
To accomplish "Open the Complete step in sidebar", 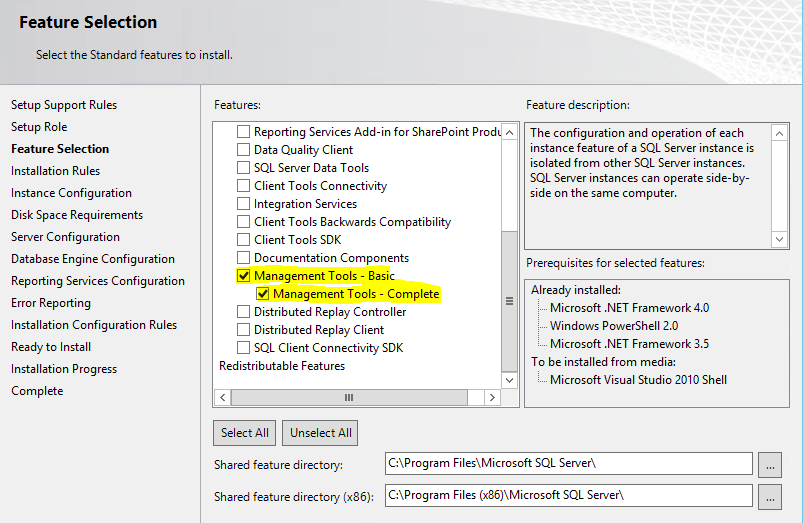I will pyautogui.click(x=37, y=391).
